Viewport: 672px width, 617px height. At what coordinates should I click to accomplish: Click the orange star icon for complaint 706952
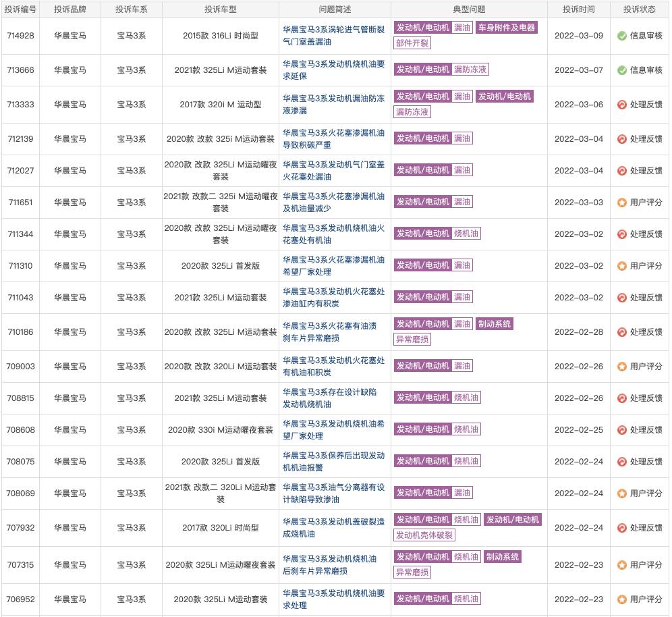tap(622, 599)
